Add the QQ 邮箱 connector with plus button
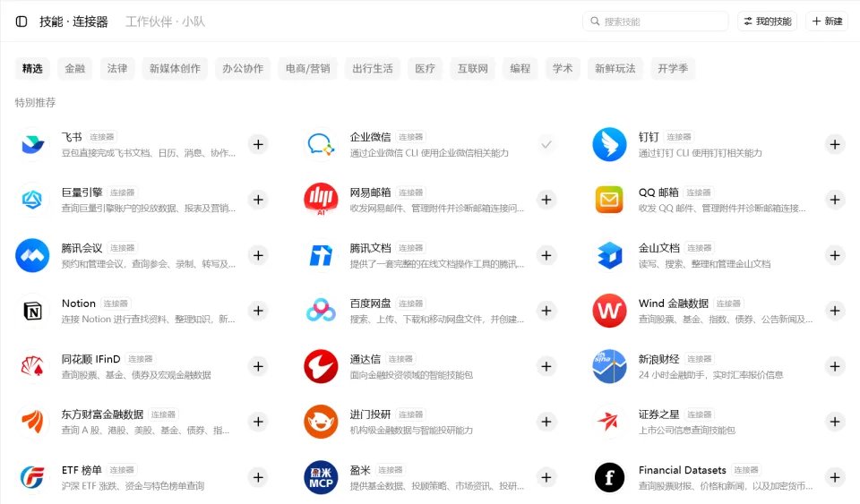 (835, 200)
